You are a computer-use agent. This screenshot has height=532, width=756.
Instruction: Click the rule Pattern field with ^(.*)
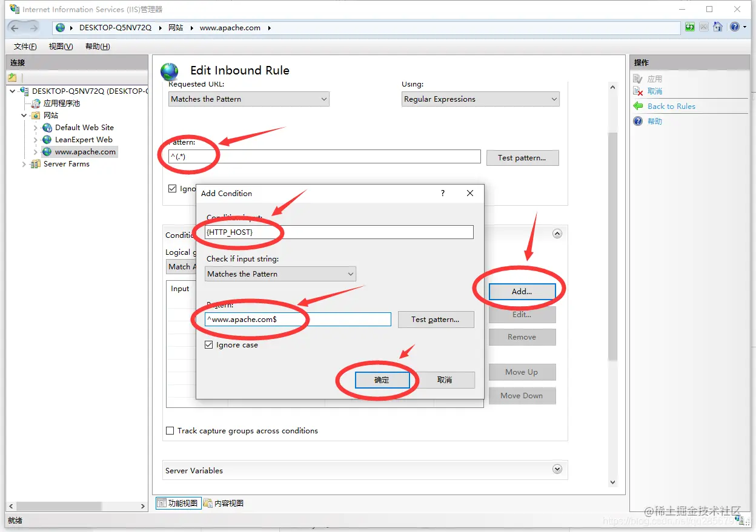[x=325, y=157]
